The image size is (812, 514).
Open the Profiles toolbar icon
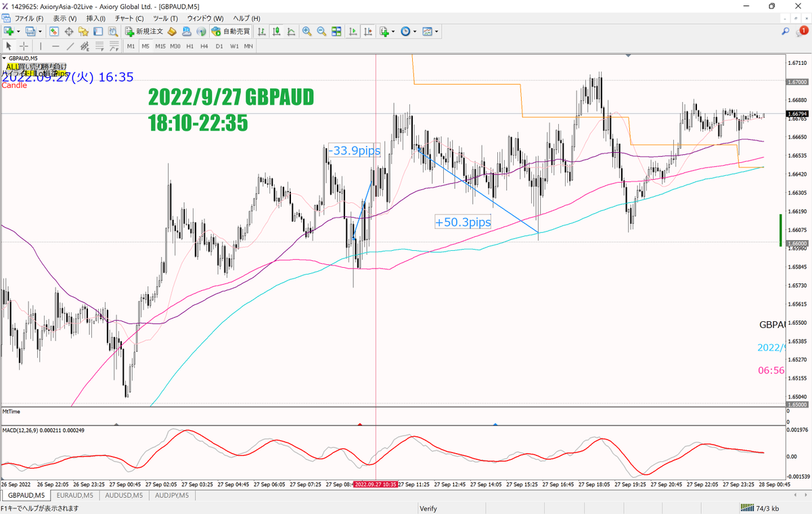tap(30, 31)
